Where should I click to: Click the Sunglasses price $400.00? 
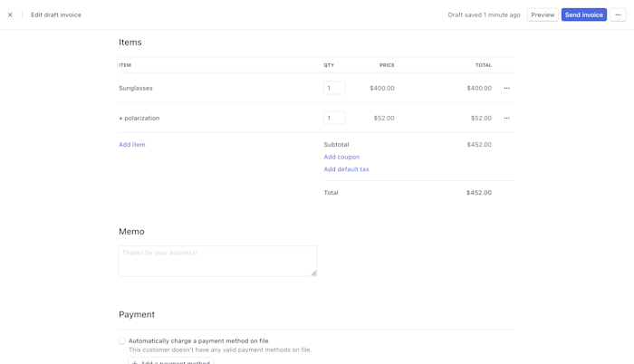pyautogui.click(x=381, y=88)
